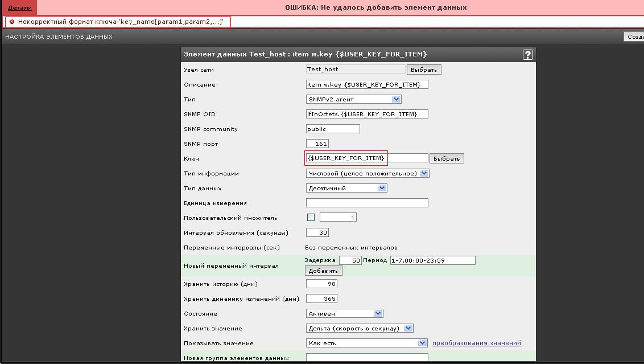Click the Период label

coord(375,260)
